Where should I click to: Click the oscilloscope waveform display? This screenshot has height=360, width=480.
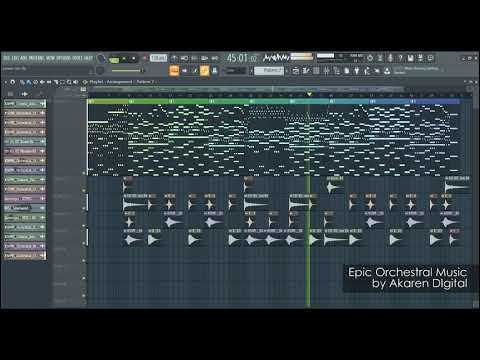276,58
